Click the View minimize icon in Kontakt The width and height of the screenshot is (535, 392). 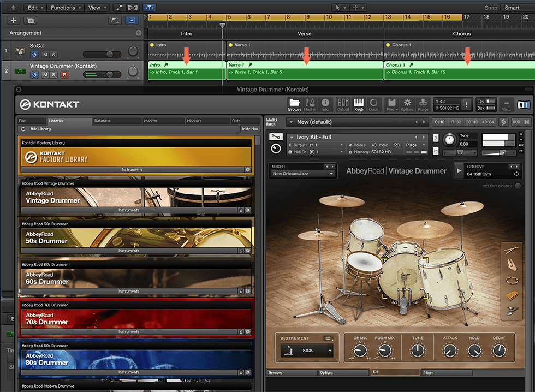coord(507,104)
